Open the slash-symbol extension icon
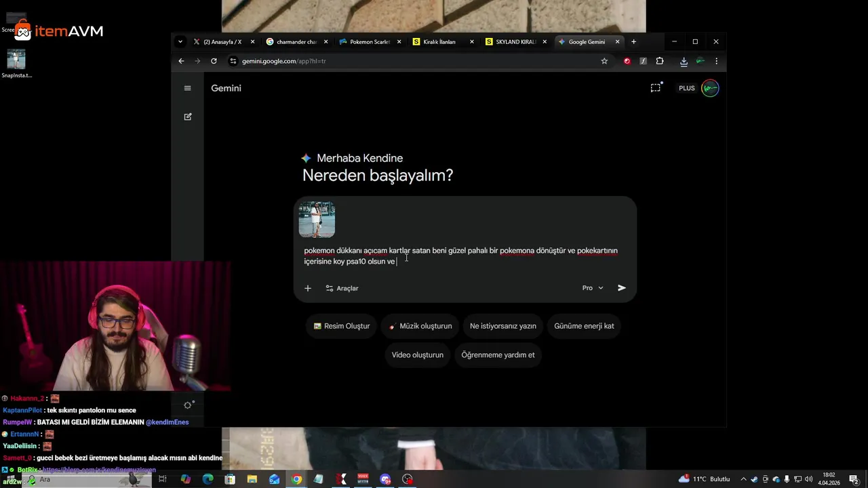 click(x=643, y=61)
